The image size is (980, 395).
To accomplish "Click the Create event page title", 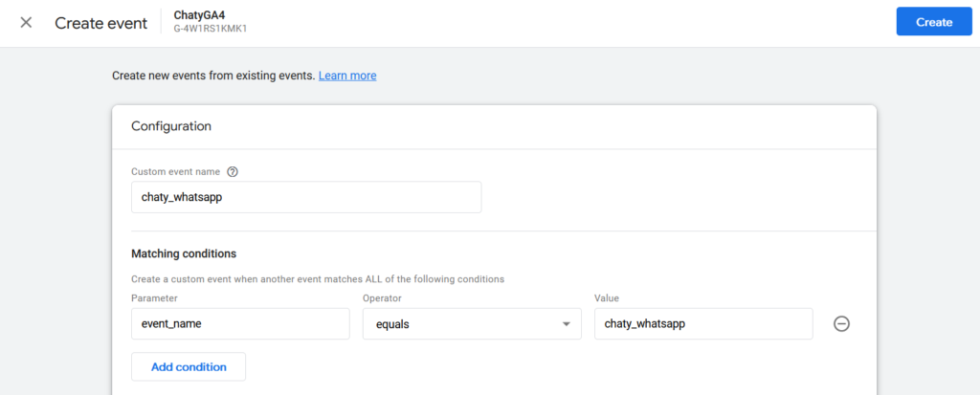I will [x=101, y=23].
